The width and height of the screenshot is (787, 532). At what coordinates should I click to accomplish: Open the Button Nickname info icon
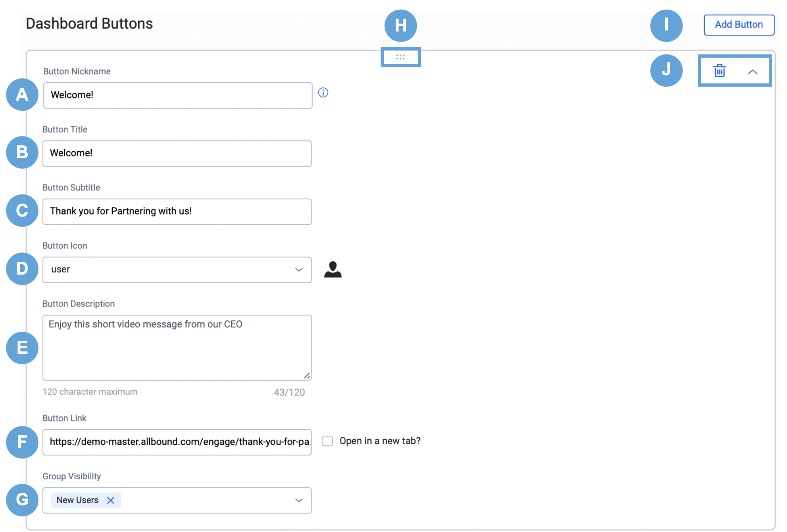(323, 92)
